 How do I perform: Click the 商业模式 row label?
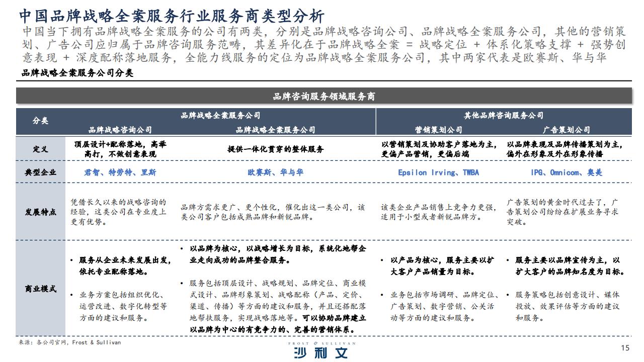pos(41,289)
